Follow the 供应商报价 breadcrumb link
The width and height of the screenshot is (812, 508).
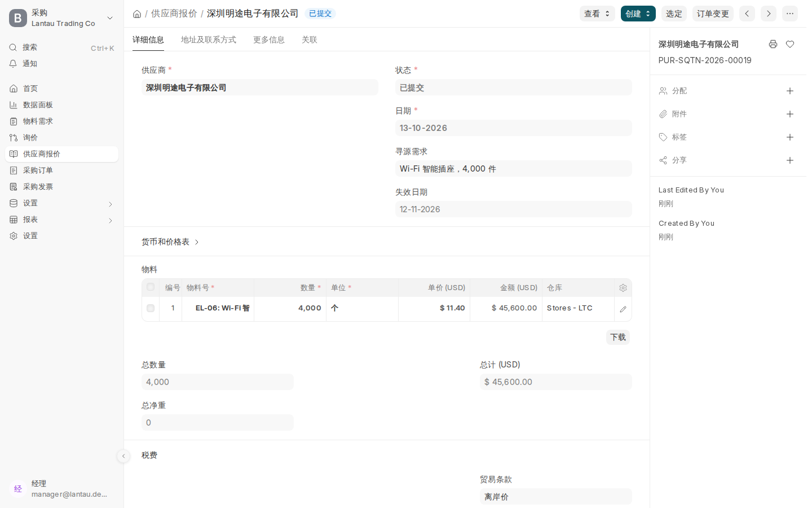[174, 14]
